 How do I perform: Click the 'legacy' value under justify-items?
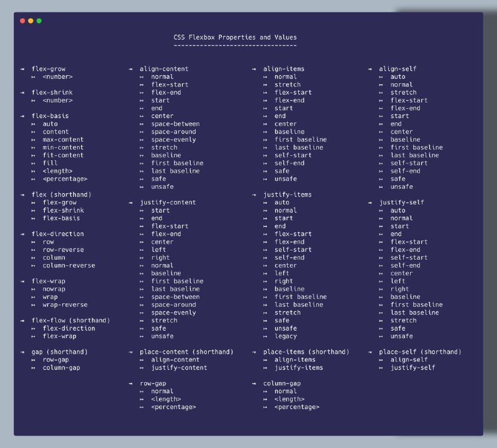tap(286, 336)
